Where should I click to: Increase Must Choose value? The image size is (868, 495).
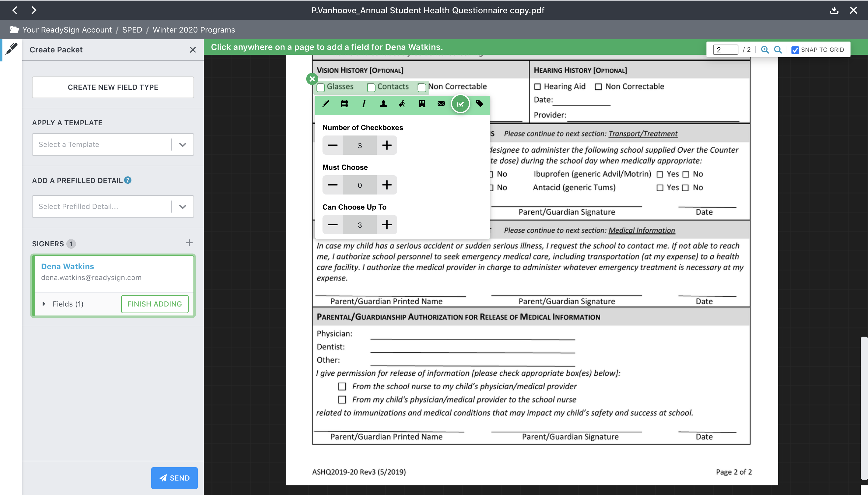(387, 185)
